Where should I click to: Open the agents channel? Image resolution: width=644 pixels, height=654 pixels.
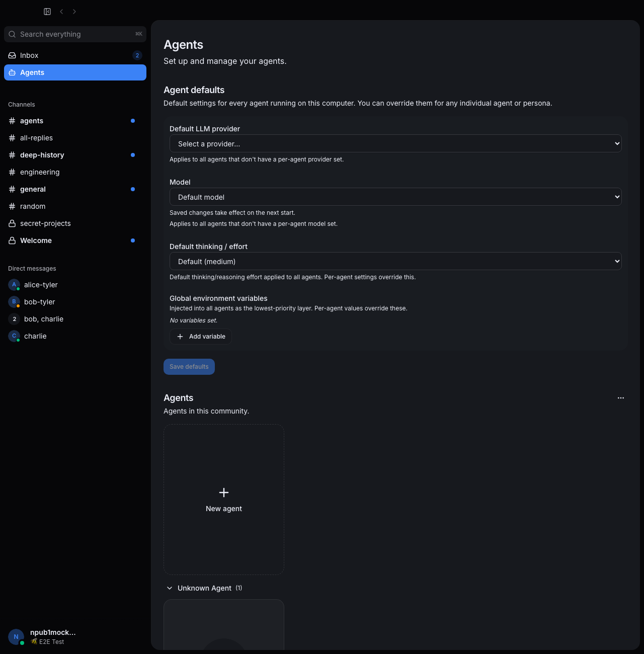(75, 121)
